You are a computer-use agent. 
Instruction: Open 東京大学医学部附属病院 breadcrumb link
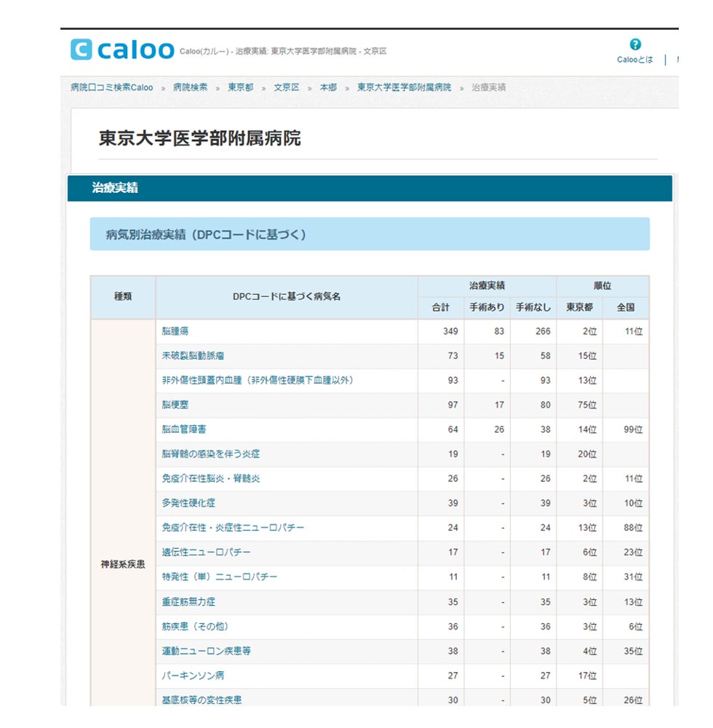point(404,87)
